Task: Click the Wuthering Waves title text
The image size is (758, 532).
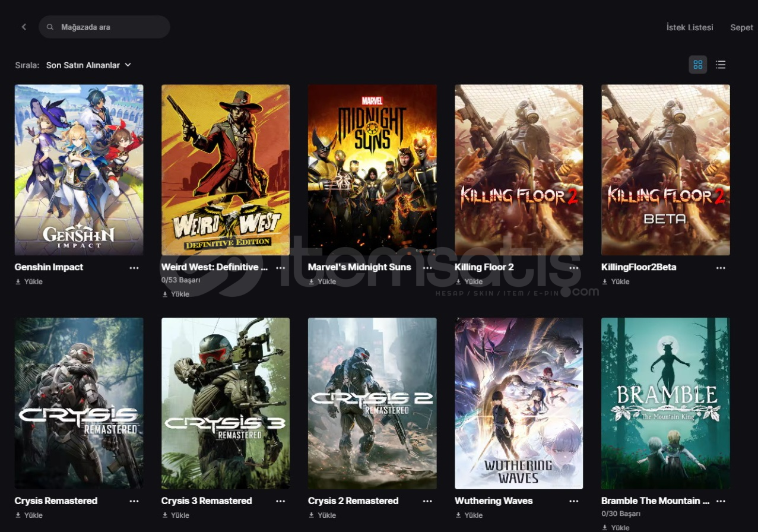Action: (x=494, y=501)
